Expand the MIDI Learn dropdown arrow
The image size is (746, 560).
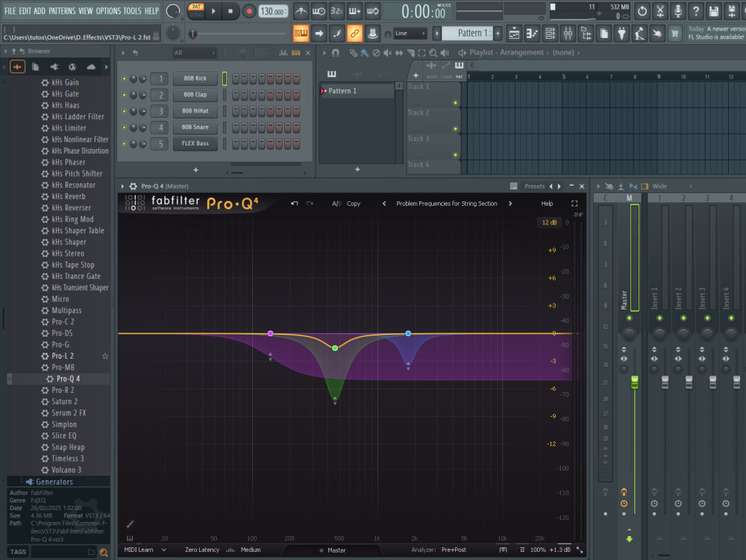[163, 550]
